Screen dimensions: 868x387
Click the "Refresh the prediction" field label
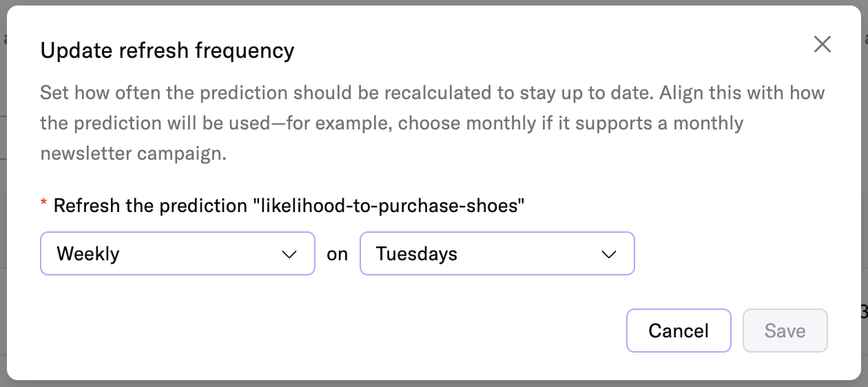(150, 205)
